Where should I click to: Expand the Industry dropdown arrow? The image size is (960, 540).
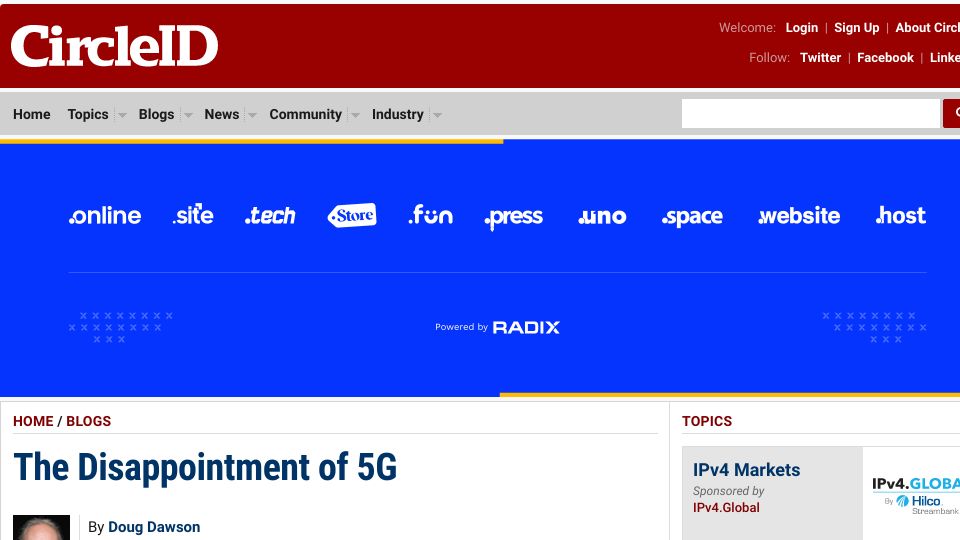(x=437, y=114)
